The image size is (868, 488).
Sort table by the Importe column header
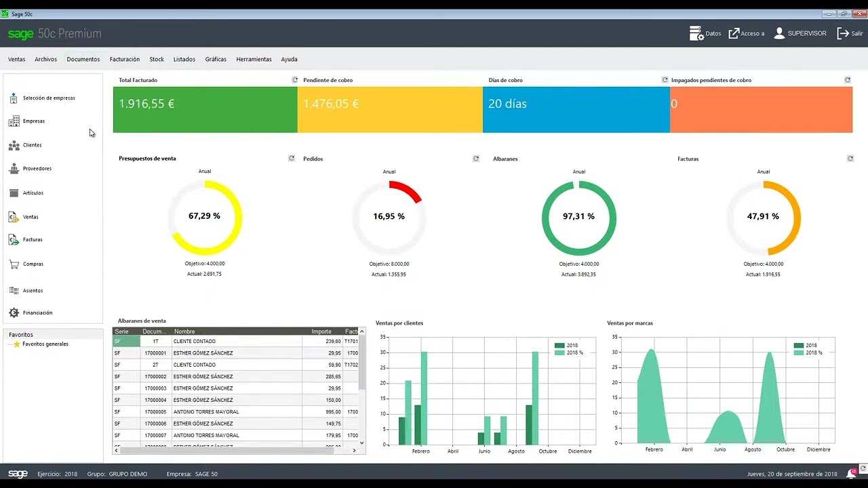pyautogui.click(x=322, y=331)
